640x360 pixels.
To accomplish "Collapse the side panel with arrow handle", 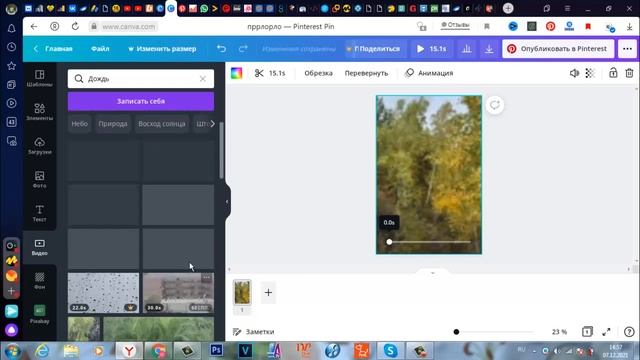I will coord(227,202).
